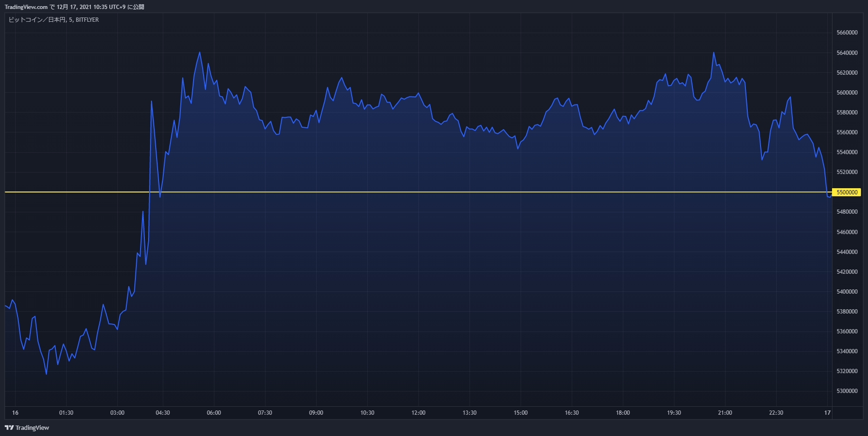Image resolution: width=868 pixels, height=436 pixels.
Task: Click the 5520000 price axis label
Action: (x=847, y=172)
